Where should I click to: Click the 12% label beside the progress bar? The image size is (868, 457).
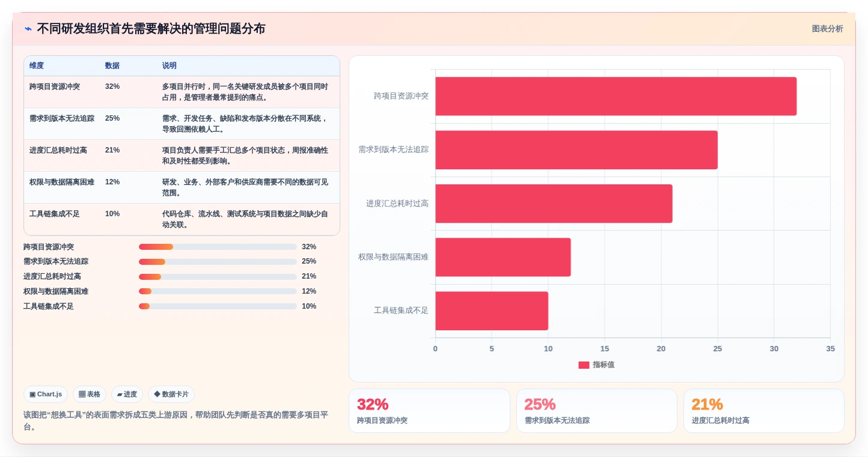point(309,291)
